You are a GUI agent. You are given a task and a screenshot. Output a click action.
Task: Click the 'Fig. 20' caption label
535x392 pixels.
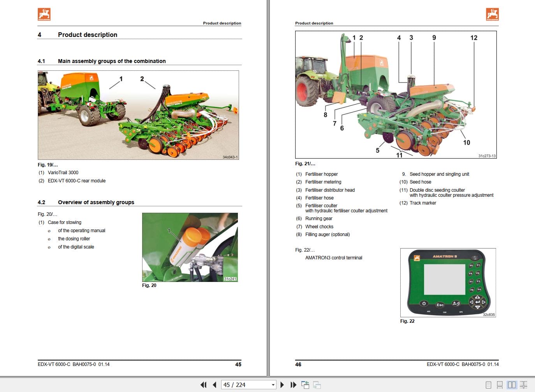click(149, 285)
